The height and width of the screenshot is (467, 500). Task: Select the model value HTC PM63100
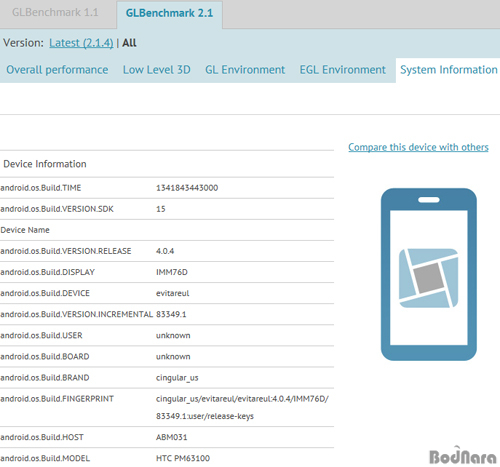coord(183,458)
